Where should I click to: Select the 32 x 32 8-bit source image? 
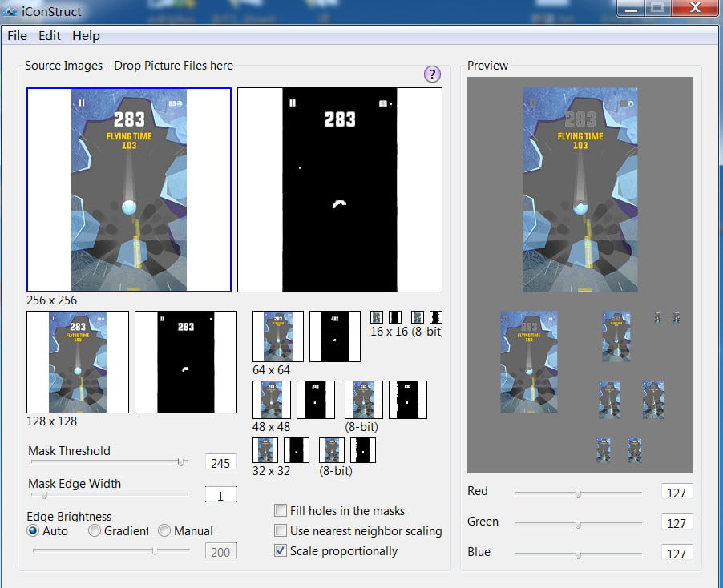click(x=332, y=450)
